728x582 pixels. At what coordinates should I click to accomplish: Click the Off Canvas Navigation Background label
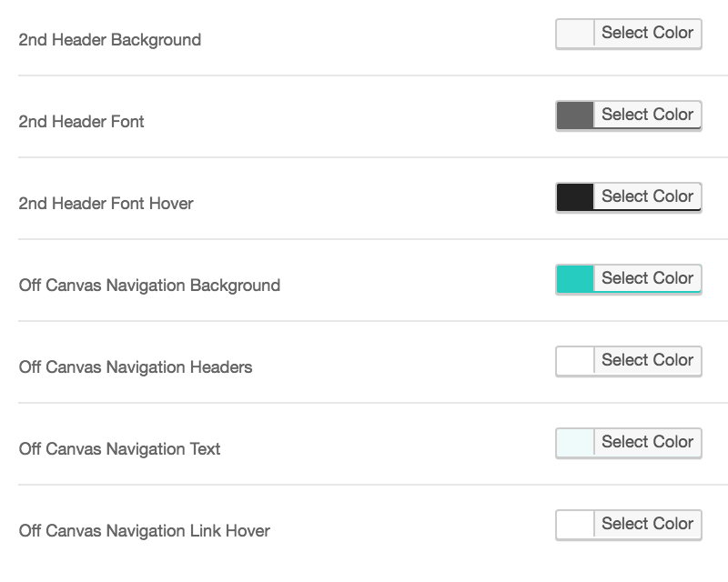coord(149,286)
